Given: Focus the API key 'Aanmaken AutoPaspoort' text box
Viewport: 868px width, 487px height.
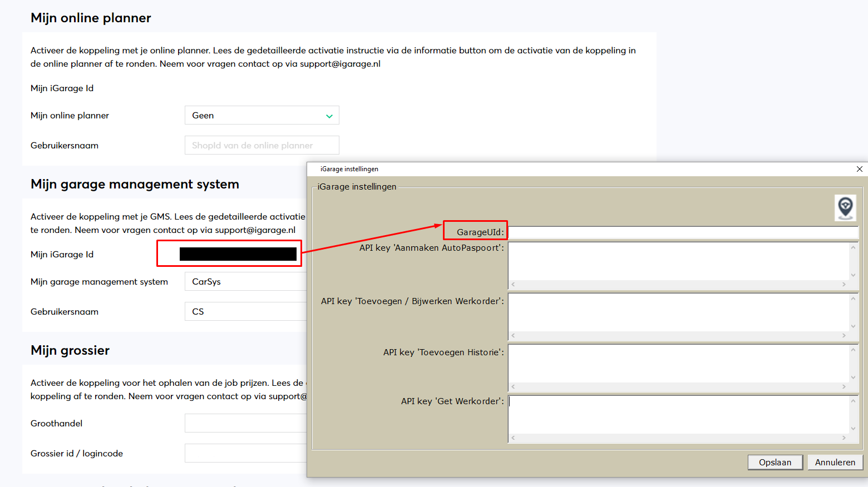Looking at the screenshot, I should click(x=678, y=261).
